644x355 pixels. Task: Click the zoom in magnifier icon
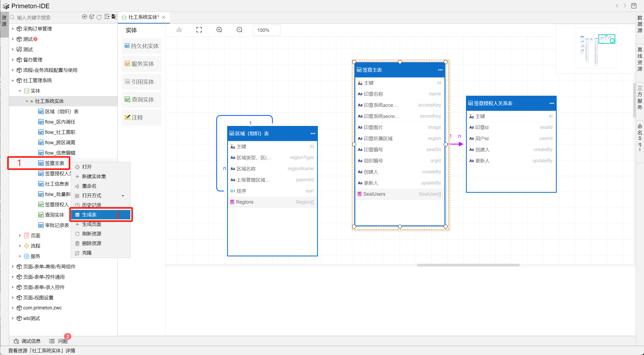219,30
